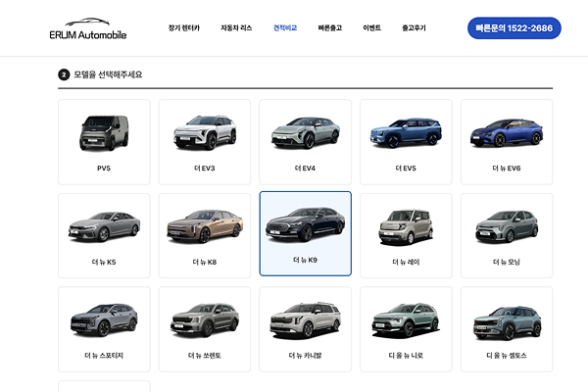Image resolution: width=588 pixels, height=392 pixels.
Task: Click the 더 EV5 label text
Action: (406, 168)
